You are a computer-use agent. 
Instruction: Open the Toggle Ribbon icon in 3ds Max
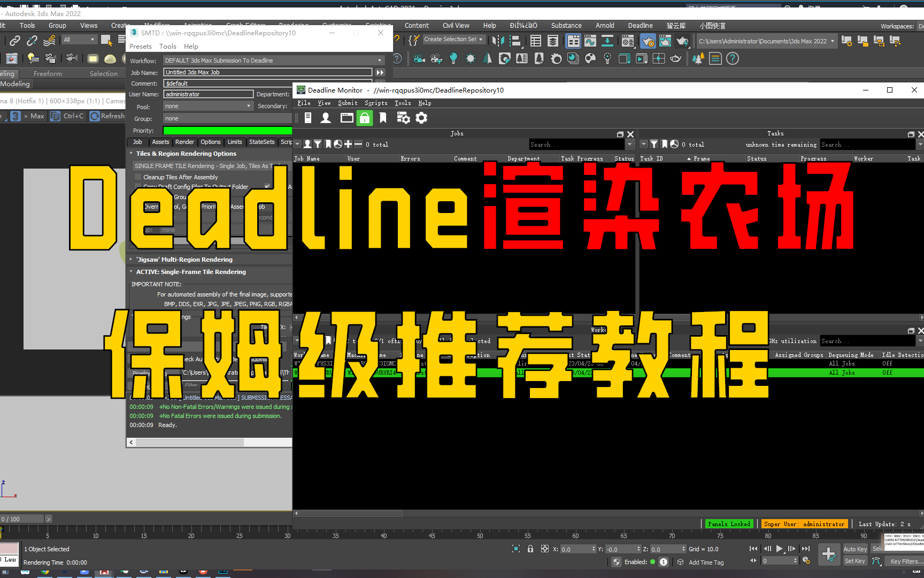click(573, 41)
